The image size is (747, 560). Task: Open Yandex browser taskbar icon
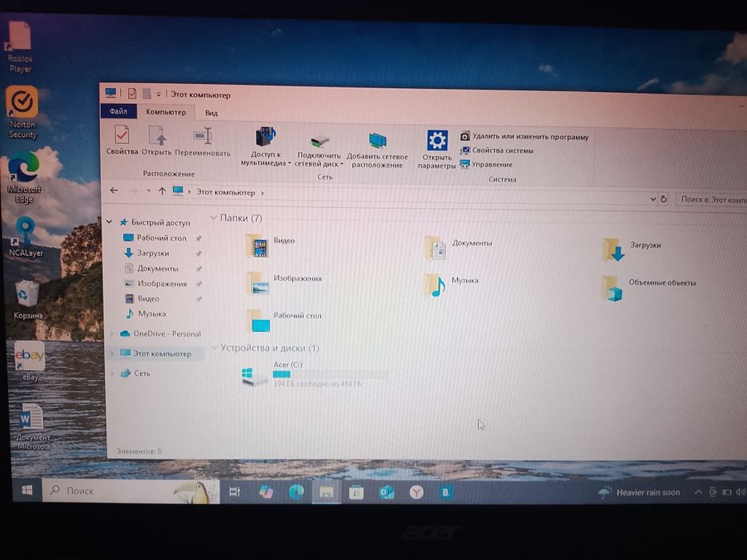pyautogui.click(x=416, y=492)
